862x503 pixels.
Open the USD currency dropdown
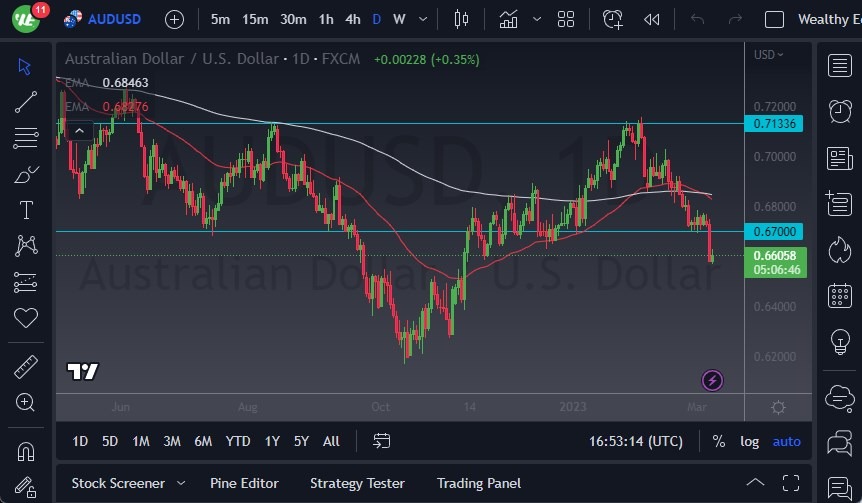769,54
